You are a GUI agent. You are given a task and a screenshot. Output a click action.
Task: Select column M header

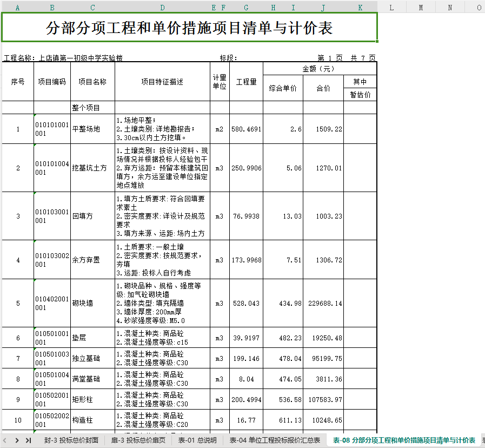coord(421,8)
